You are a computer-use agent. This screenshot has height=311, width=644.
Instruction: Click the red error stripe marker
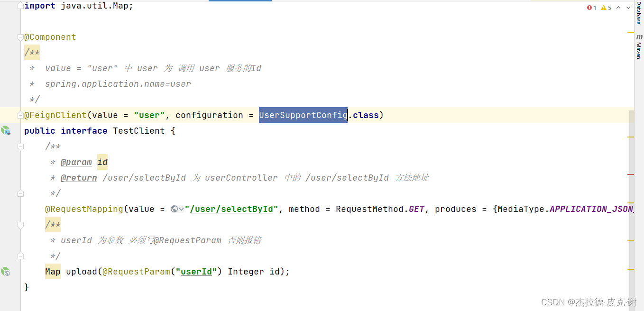(631, 174)
